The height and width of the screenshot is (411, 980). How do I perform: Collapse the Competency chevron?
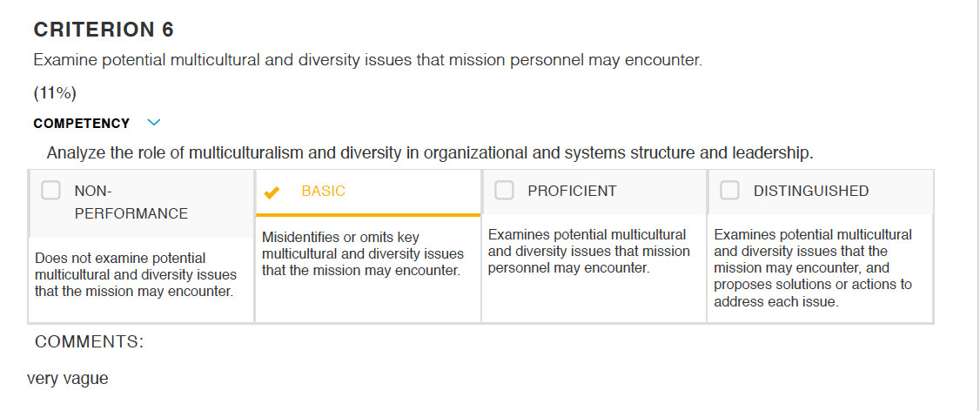pyautogui.click(x=154, y=123)
